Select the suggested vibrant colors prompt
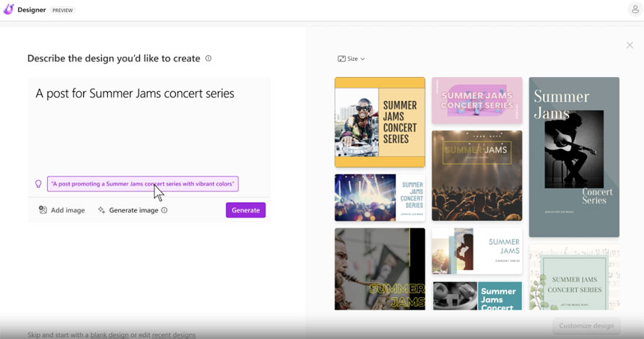644x339 pixels. point(142,183)
